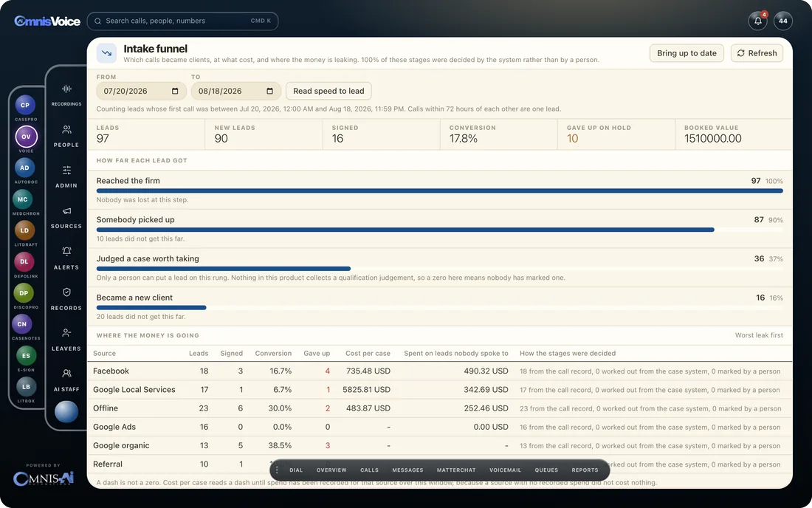Open the TO date calendar picker
Viewport: 812px width, 508px height.
(x=269, y=91)
